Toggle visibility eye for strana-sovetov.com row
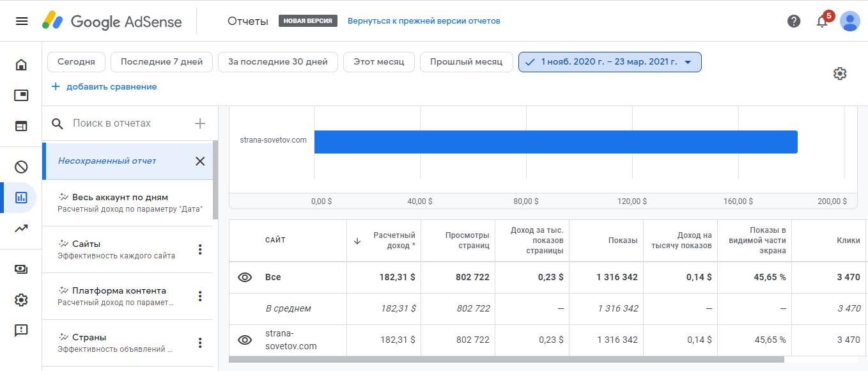The height and width of the screenshot is (371, 868). coord(245,340)
